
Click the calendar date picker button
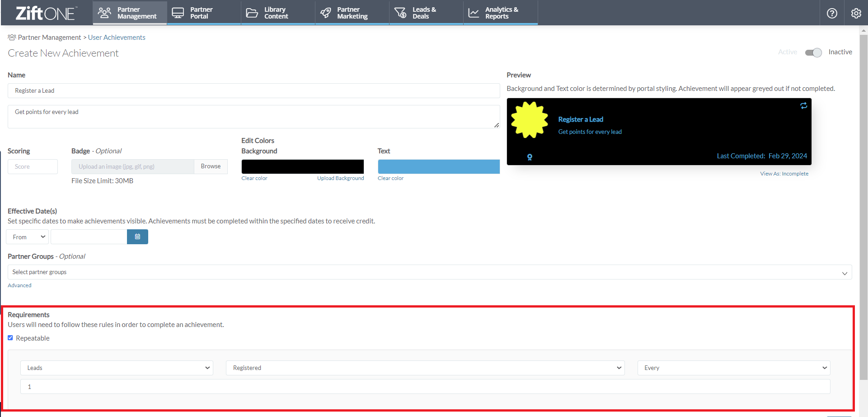tap(137, 237)
